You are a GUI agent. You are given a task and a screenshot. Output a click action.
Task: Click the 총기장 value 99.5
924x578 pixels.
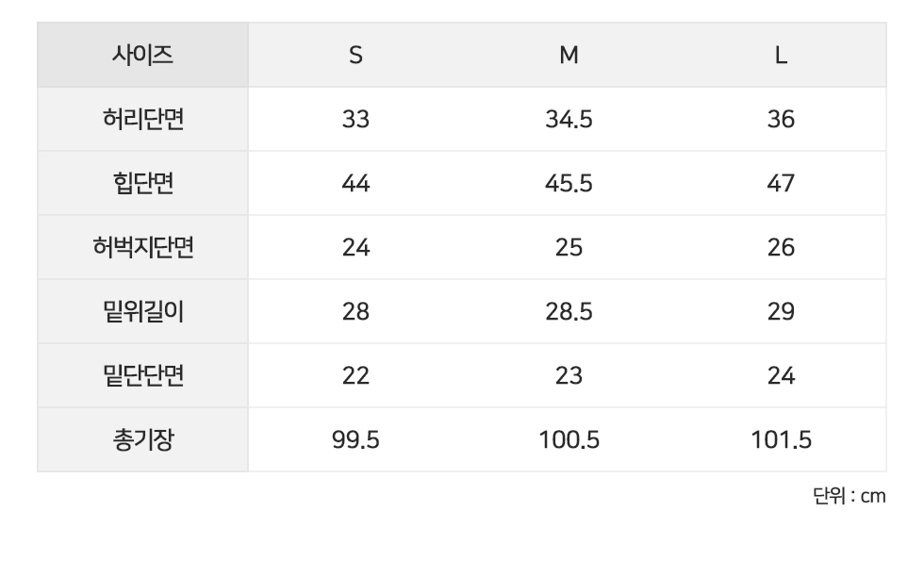[355, 440]
